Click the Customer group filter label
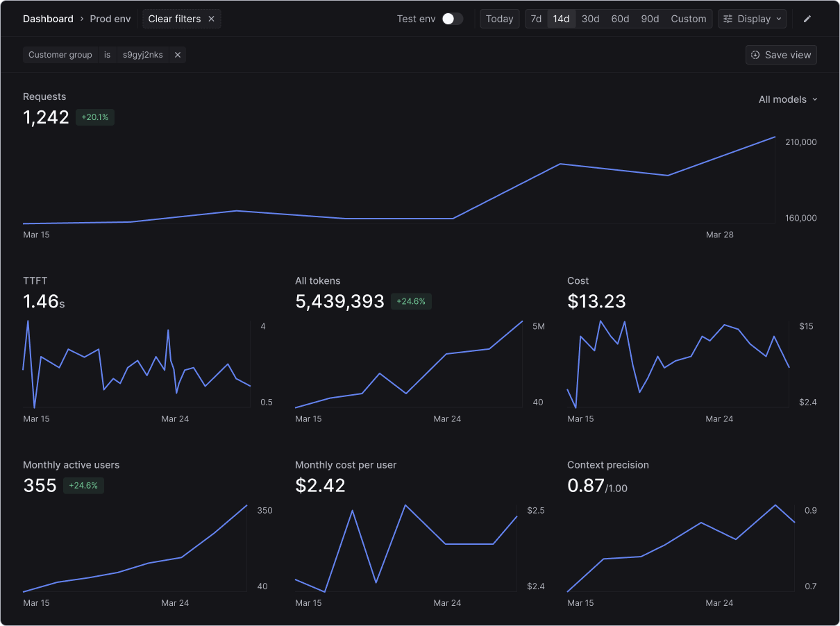The width and height of the screenshot is (840, 626). tap(60, 55)
